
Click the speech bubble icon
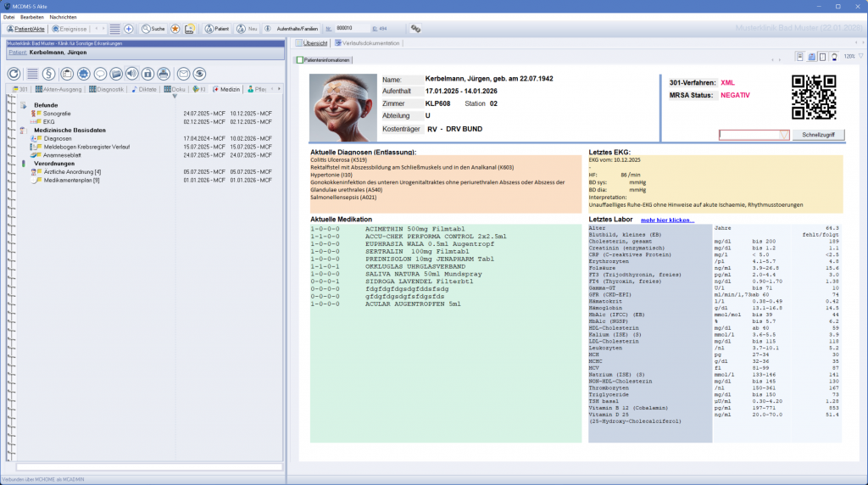(100, 74)
